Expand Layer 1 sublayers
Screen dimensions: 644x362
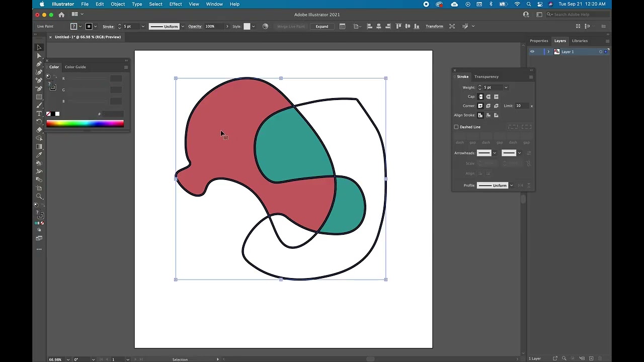pyautogui.click(x=548, y=52)
